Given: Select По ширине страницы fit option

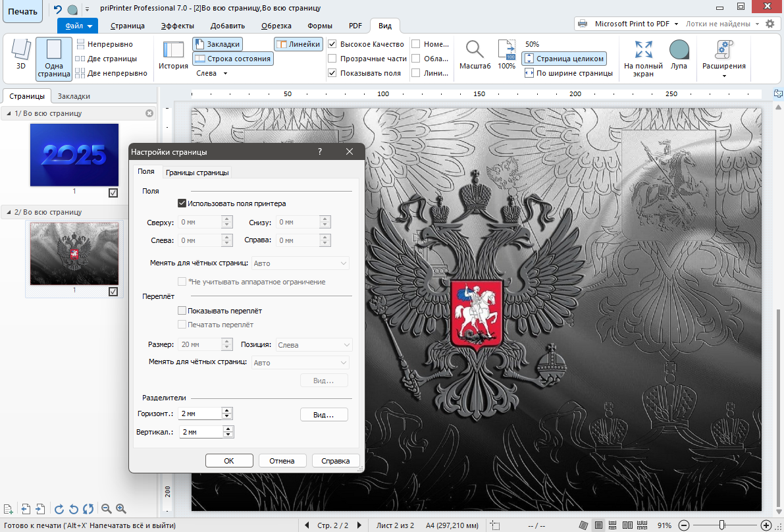Looking at the screenshot, I should point(569,73).
